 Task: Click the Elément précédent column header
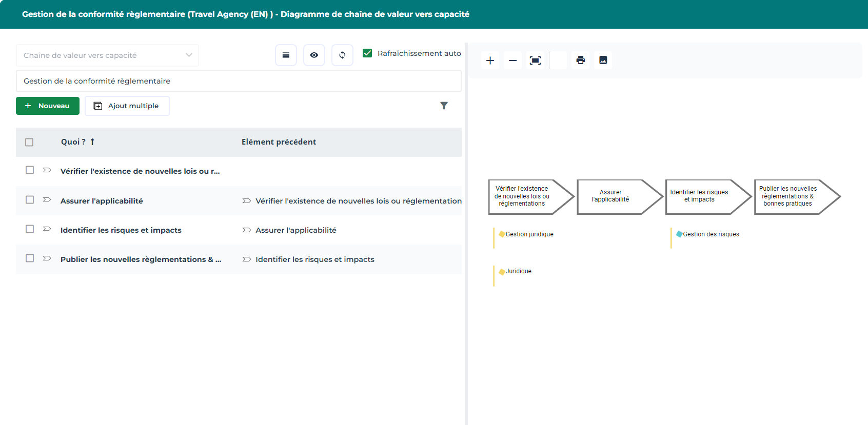point(279,142)
